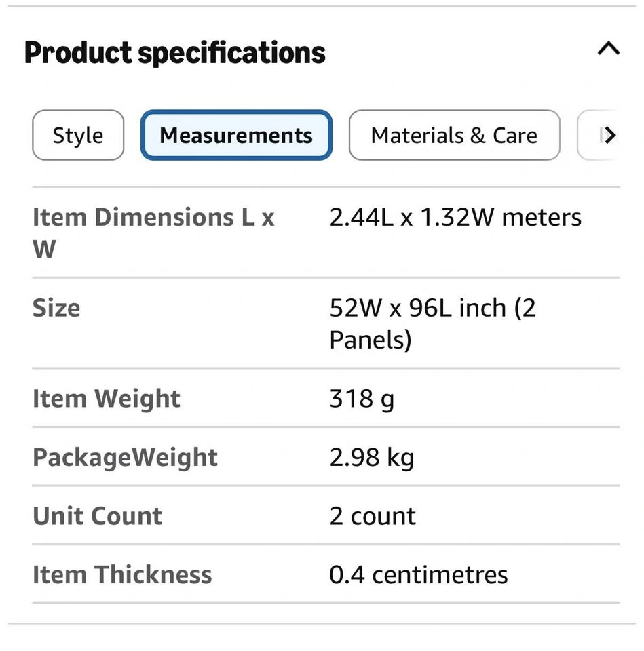Select the PackageWeight label
The image size is (644, 651).
click(x=125, y=458)
